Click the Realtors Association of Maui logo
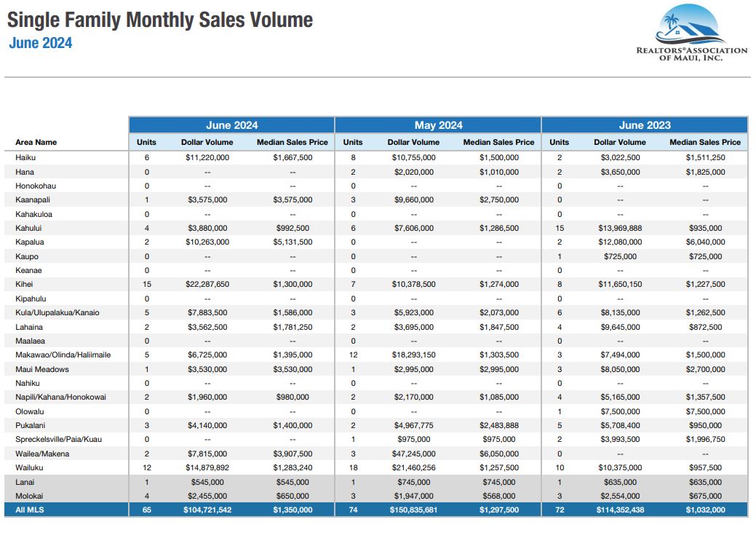Screen dimensions: 756x546 (691, 34)
